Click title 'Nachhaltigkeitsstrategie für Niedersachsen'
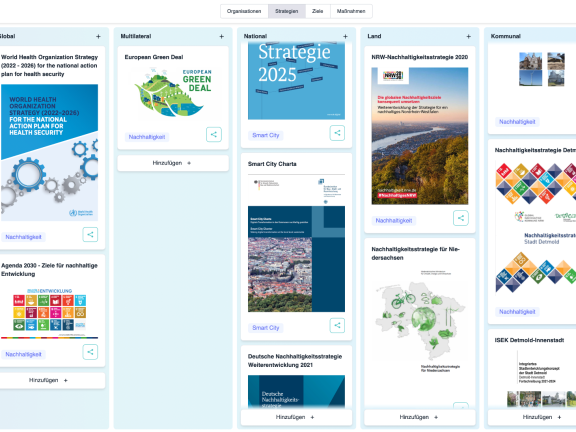This screenshot has height=432, width=576. pos(415,253)
